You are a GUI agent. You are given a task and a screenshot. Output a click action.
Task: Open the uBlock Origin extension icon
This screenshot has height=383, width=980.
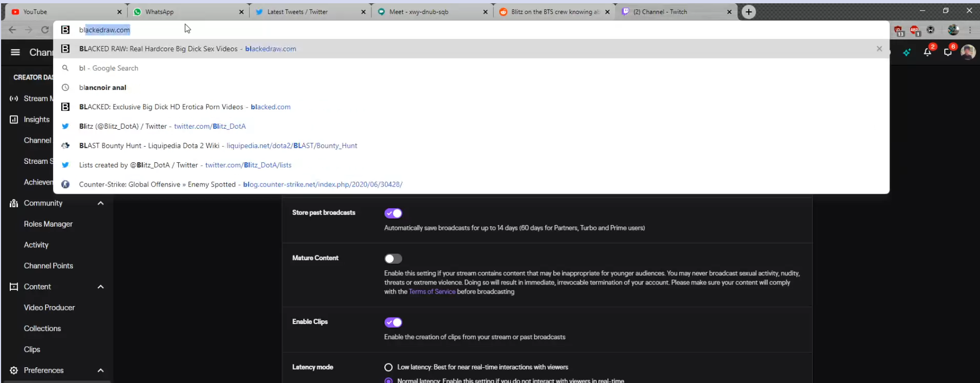[x=899, y=31]
